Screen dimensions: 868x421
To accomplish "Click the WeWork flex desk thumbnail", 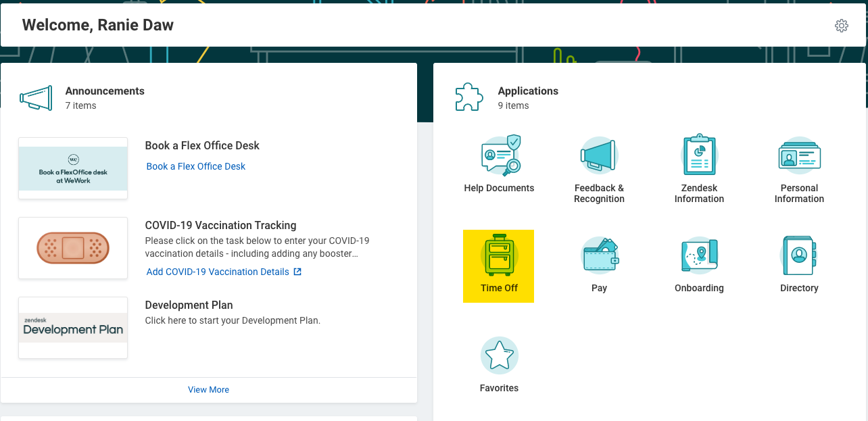I will coord(72,168).
